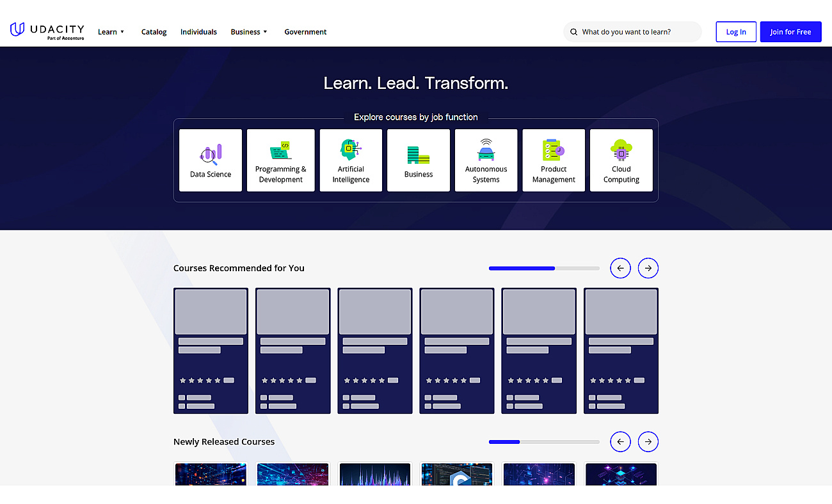
Task: Show previous Newly Released Courses
Action: (620, 441)
